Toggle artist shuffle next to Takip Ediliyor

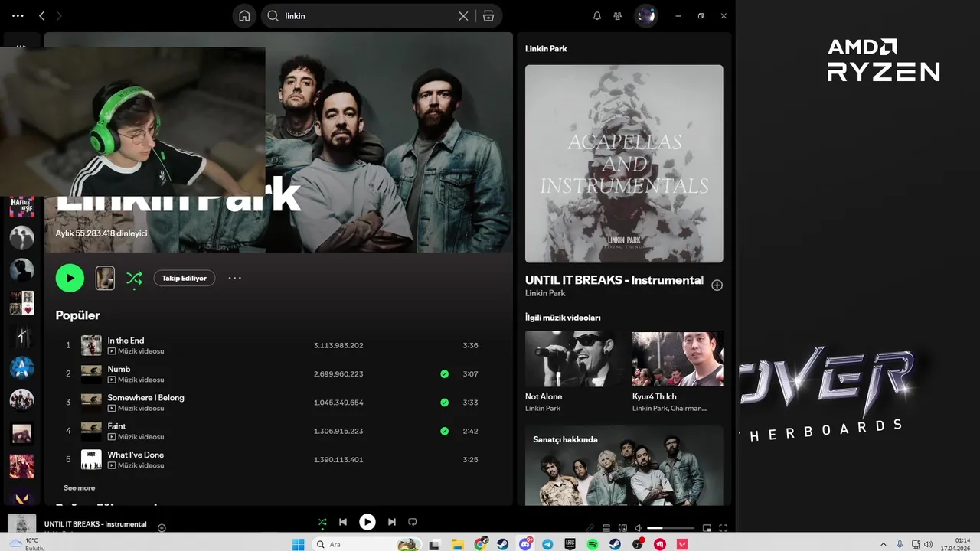[134, 278]
